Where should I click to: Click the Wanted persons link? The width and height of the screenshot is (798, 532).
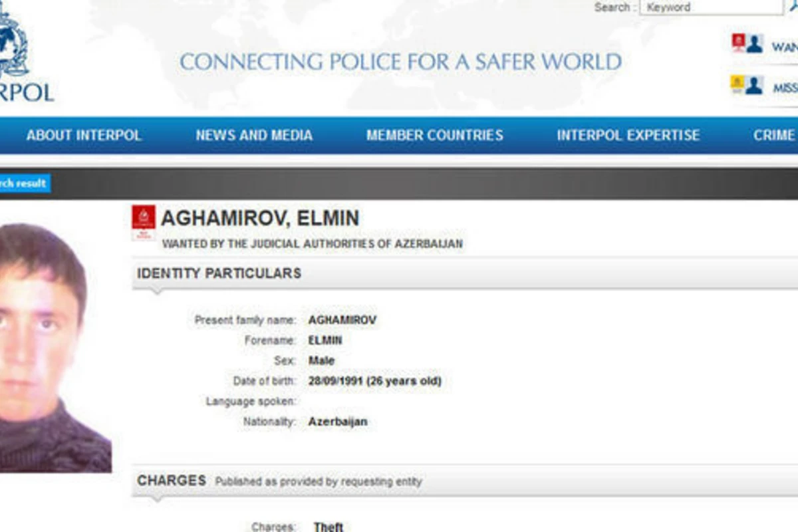coord(785,47)
